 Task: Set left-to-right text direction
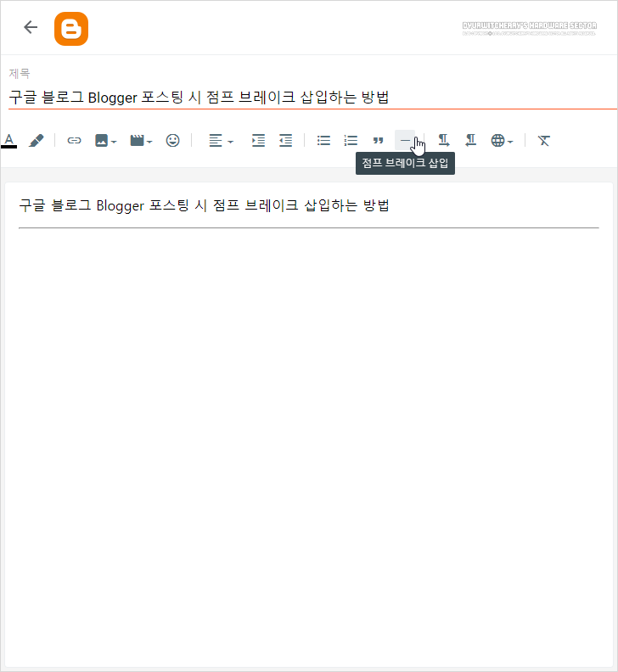[x=444, y=141]
